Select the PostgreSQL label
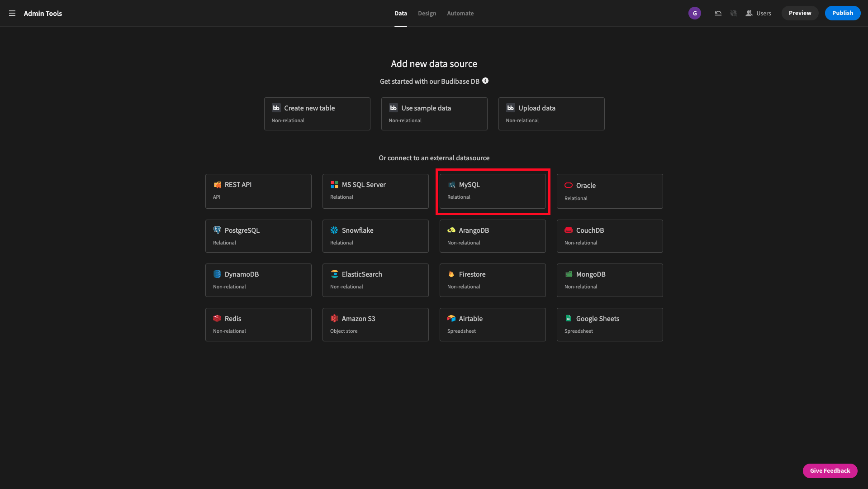The image size is (868, 489). tap(242, 230)
